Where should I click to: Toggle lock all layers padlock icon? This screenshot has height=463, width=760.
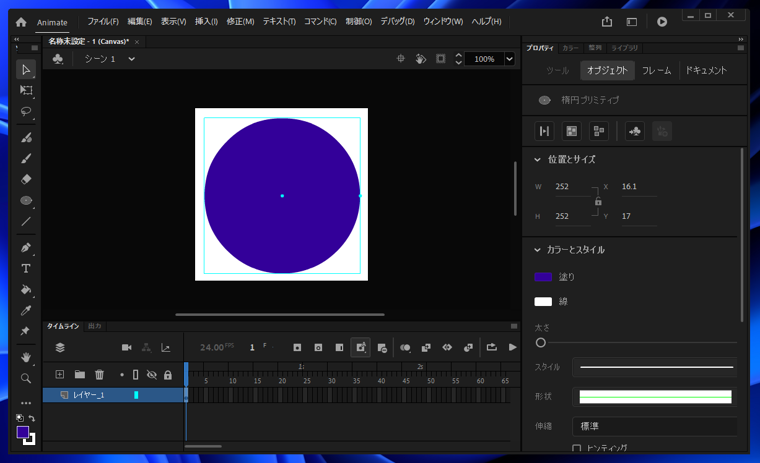coord(168,375)
